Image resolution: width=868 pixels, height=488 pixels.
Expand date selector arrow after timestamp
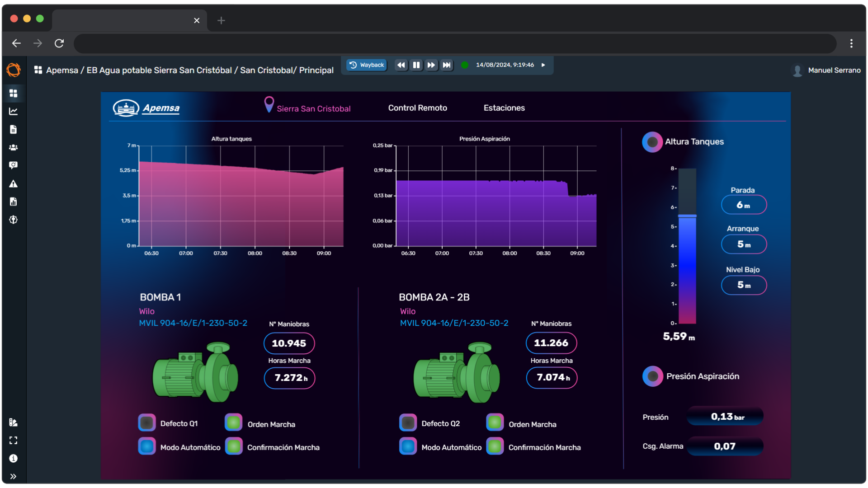[543, 65]
